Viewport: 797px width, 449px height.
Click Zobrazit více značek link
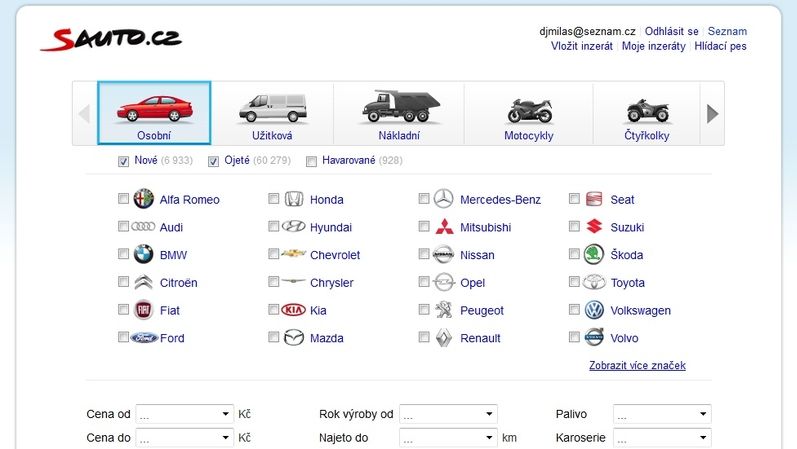coord(637,366)
